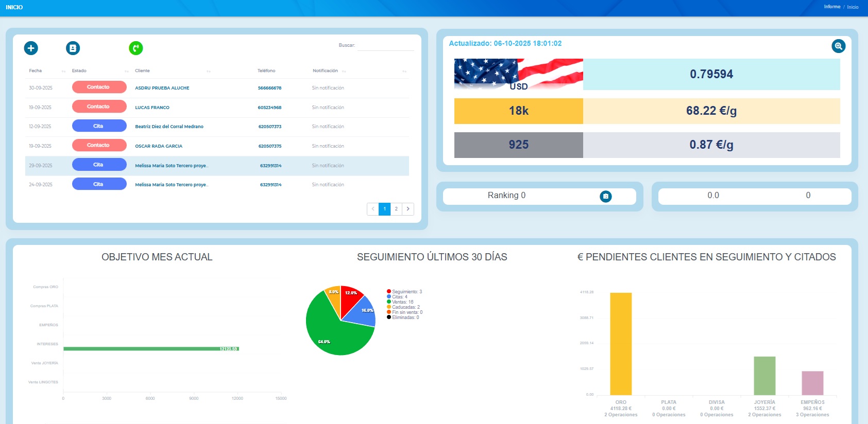Sort by Notificación column header

coord(325,70)
